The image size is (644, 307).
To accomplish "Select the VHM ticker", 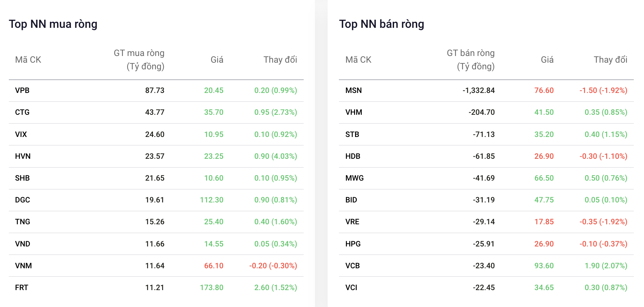I will [x=354, y=112].
